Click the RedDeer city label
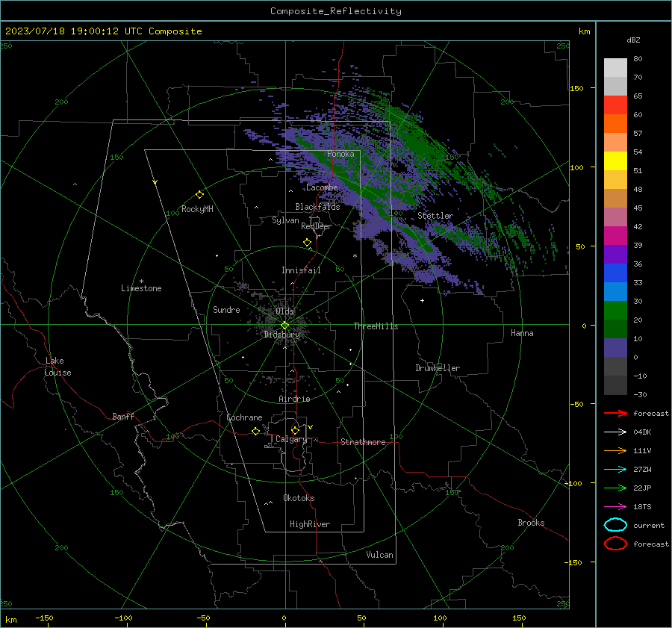672x628 pixels. [x=317, y=226]
